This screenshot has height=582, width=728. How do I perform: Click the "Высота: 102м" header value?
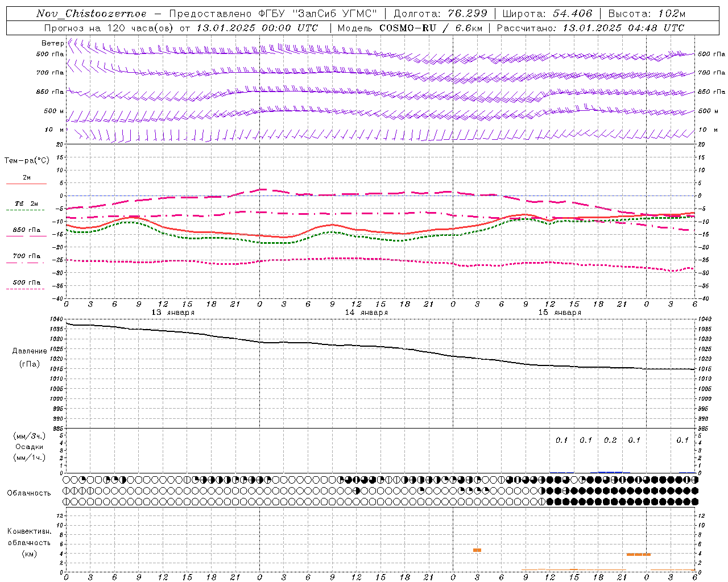pyautogui.click(x=647, y=14)
